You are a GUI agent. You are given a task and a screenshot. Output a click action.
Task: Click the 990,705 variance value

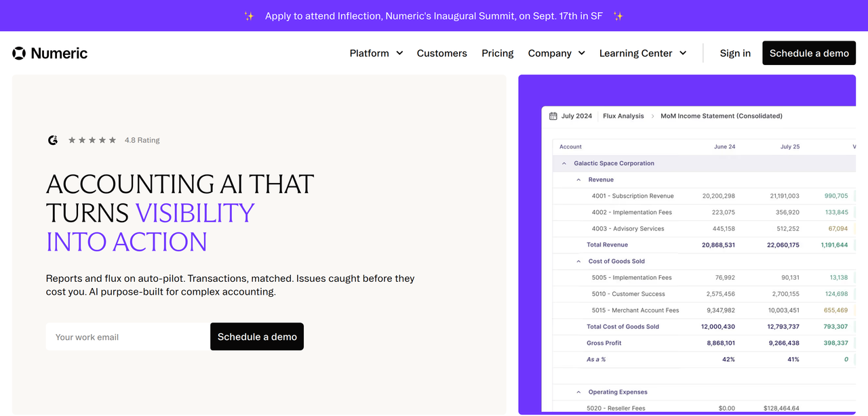[836, 196]
